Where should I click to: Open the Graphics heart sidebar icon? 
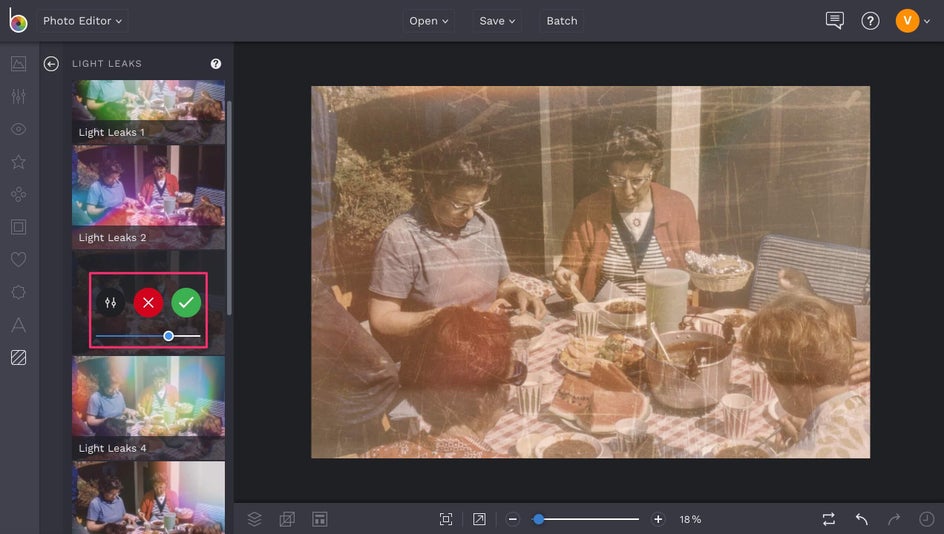click(x=19, y=259)
